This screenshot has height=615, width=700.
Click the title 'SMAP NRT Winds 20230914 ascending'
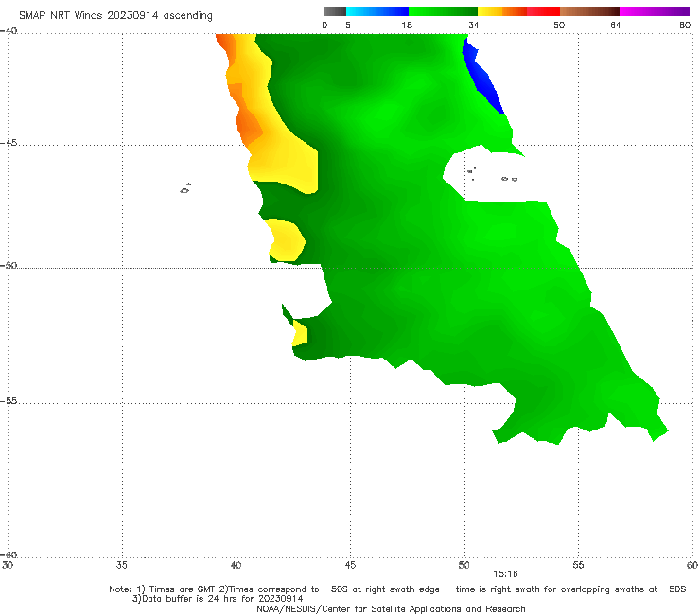coord(115,16)
